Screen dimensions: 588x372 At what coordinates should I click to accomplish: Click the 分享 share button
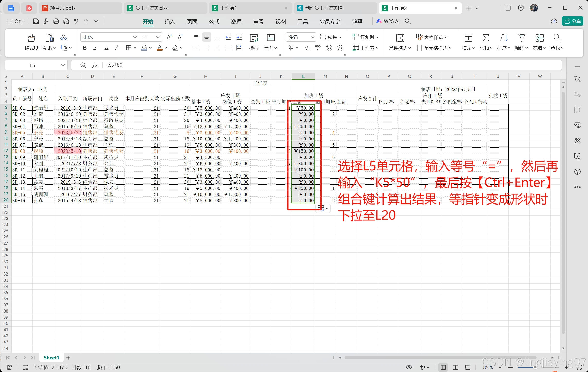(x=573, y=21)
